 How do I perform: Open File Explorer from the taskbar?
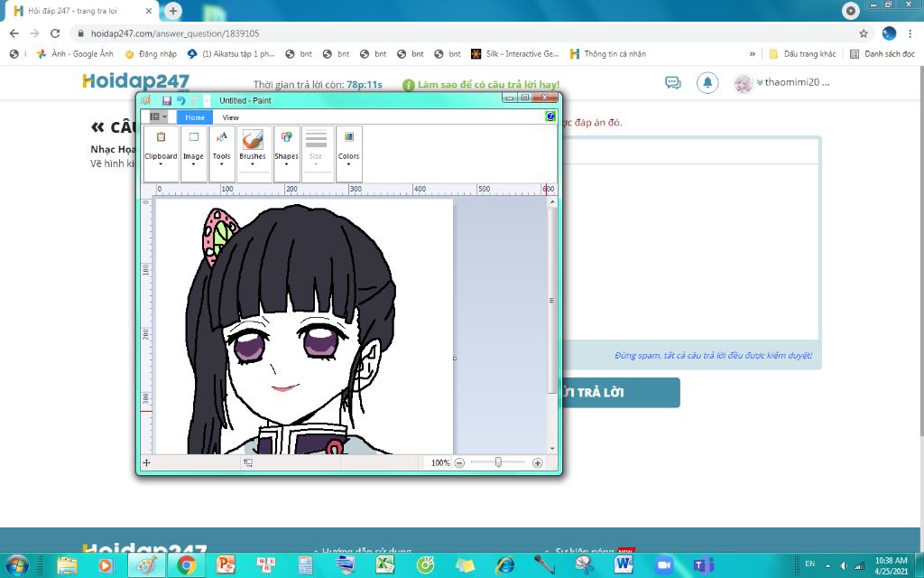click(67, 565)
